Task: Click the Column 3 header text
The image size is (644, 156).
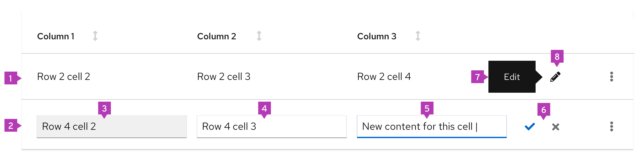Action: (377, 36)
